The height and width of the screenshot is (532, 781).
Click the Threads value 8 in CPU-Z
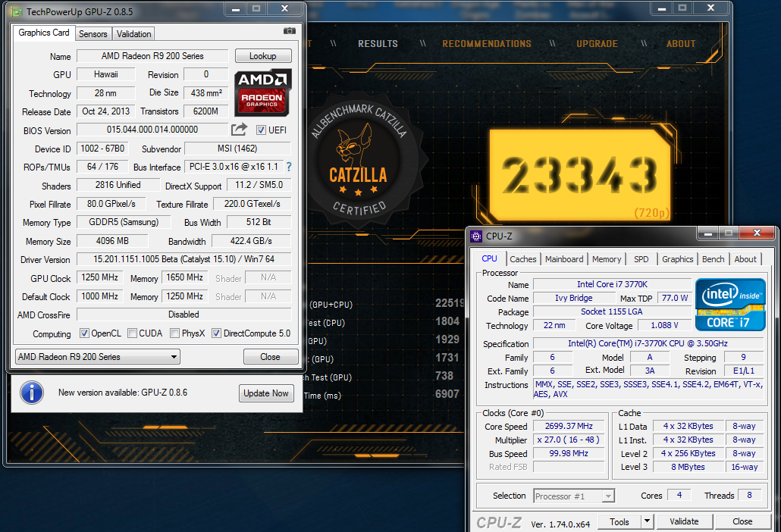[x=749, y=495]
